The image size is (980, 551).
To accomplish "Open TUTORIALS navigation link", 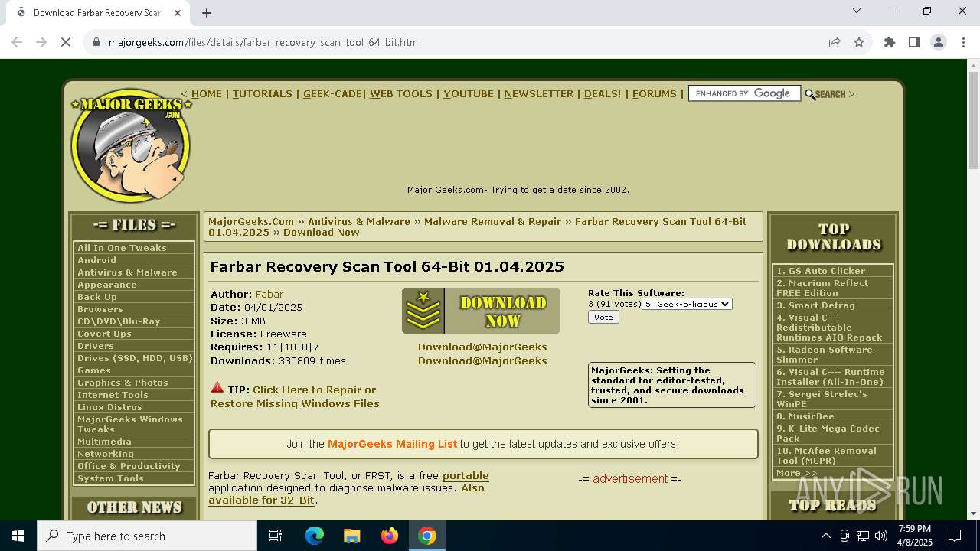I will pyautogui.click(x=263, y=93).
